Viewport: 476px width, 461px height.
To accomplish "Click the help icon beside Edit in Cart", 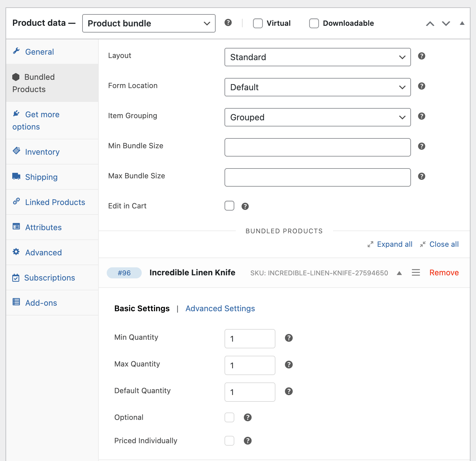I will point(245,206).
